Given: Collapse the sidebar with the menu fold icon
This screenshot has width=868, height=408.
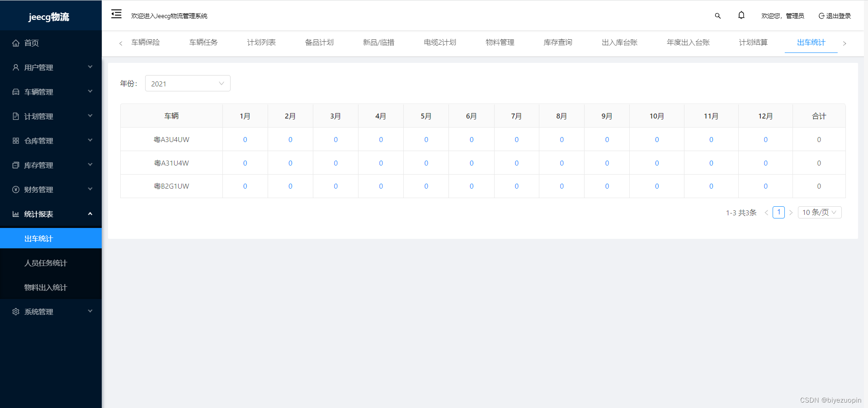Looking at the screenshot, I should (116, 14).
